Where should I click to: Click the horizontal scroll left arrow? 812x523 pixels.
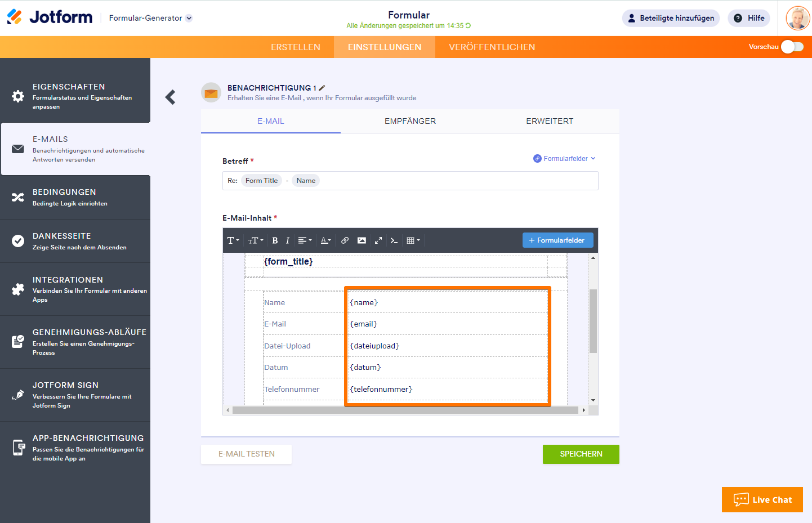coord(227,410)
